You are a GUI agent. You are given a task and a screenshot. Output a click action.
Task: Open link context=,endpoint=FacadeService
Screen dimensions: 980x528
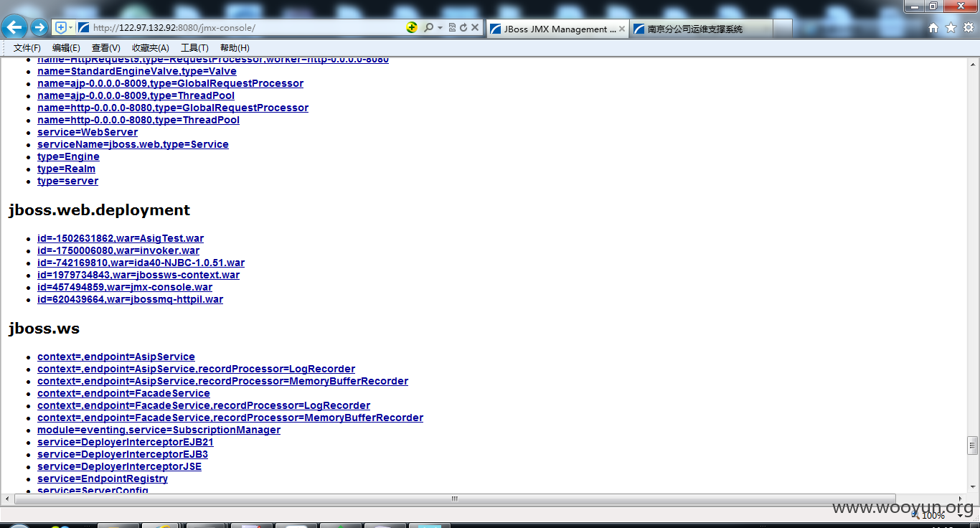(x=123, y=393)
